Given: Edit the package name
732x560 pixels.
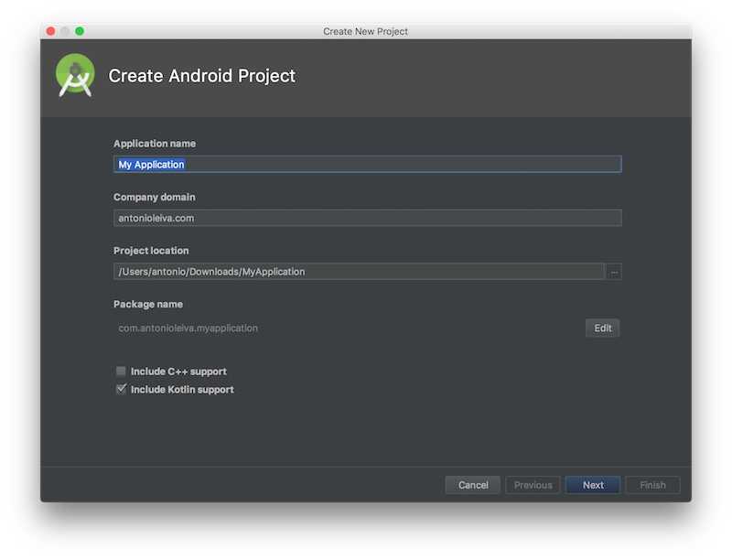Looking at the screenshot, I should [603, 328].
